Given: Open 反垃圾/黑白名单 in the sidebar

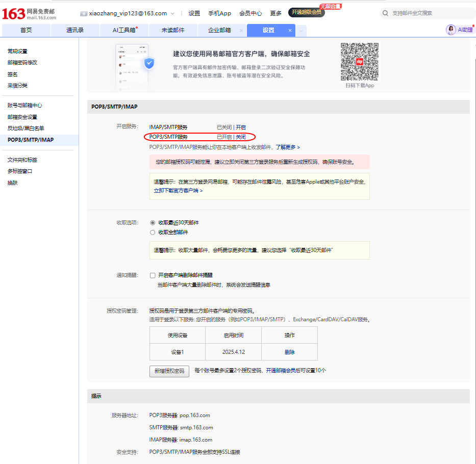Looking at the screenshot, I should click(x=26, y=128).
